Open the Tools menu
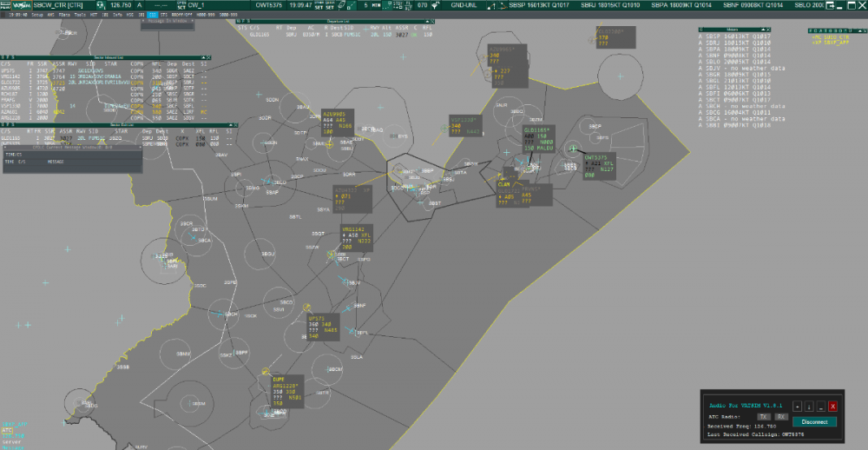The image size is (868, 450). [x=80, y=15]
